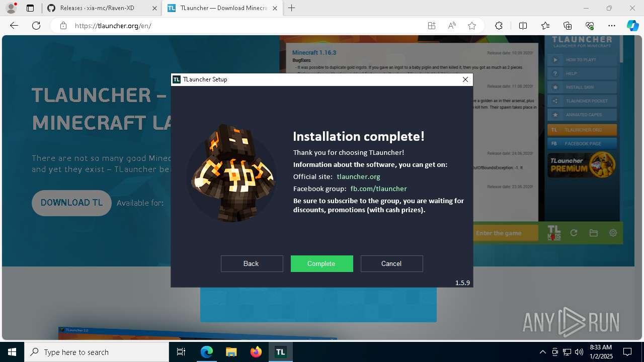Refresh the current page

36,26
